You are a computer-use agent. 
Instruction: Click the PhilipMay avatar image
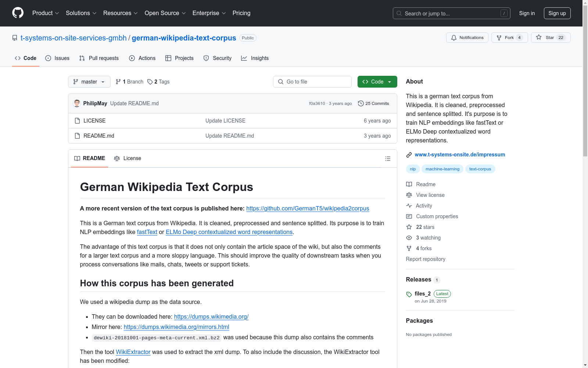coord(77,103)
